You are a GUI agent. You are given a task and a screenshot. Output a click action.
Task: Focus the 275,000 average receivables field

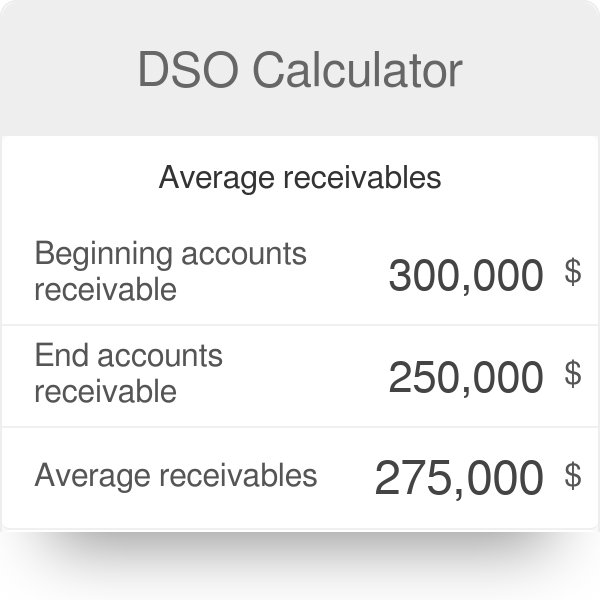[x=459, y=478]
